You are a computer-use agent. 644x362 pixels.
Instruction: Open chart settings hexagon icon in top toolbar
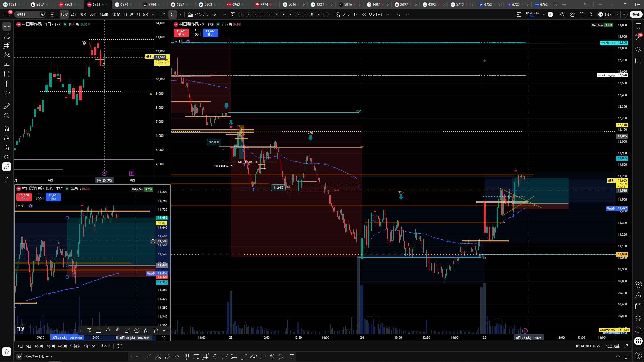[572, 14]
